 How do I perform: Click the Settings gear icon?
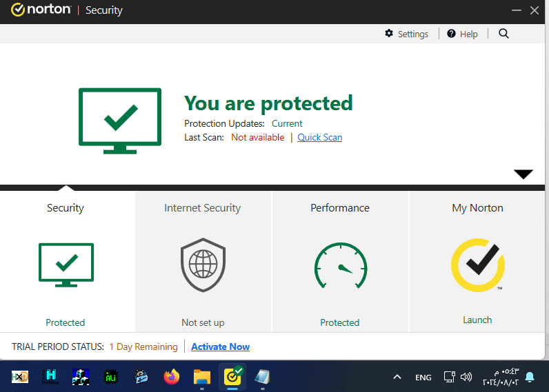click(389, 34)
